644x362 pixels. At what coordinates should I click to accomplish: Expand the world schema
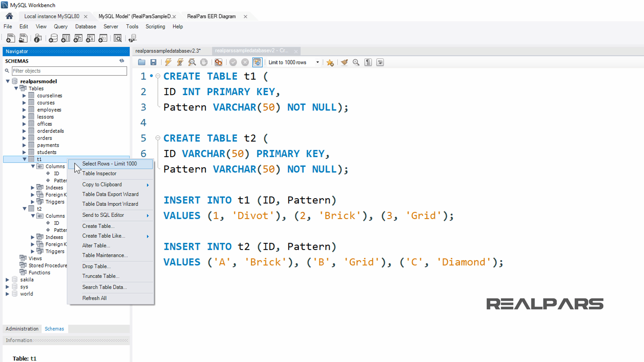(7, 294)
